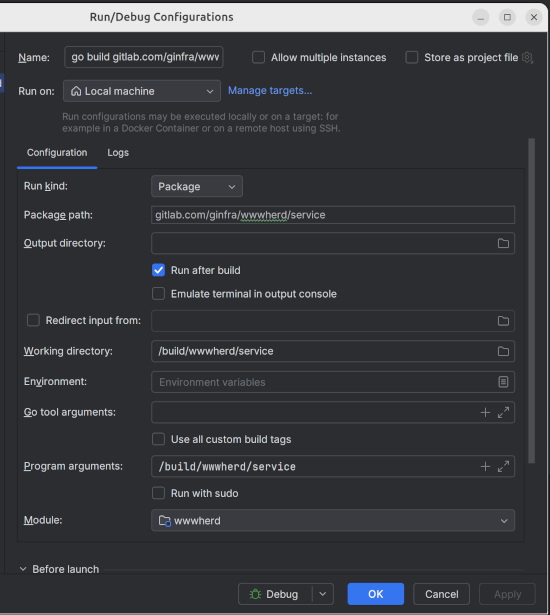Browse folder for Redirect input field
The image size is (550, 615).
point(503,321)
